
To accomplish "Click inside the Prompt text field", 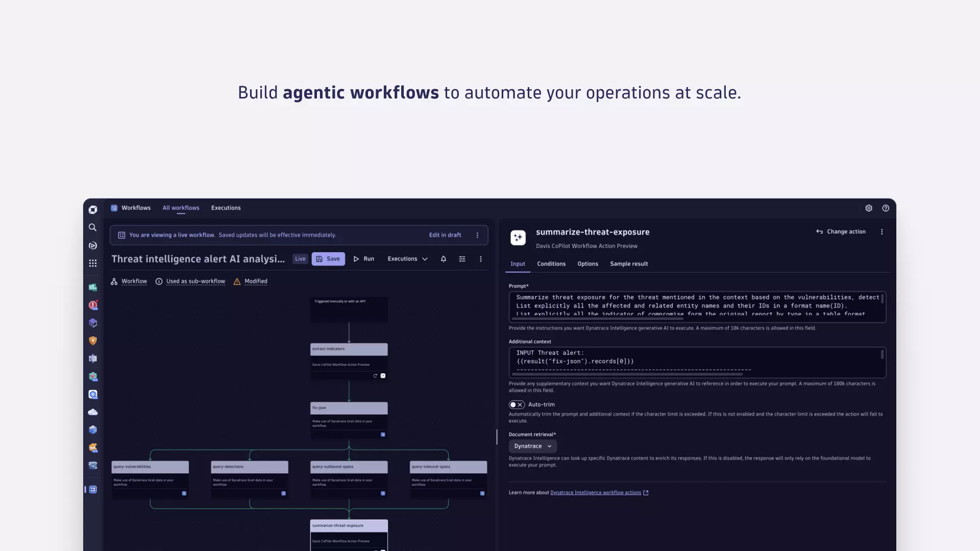I will (694, 306).
